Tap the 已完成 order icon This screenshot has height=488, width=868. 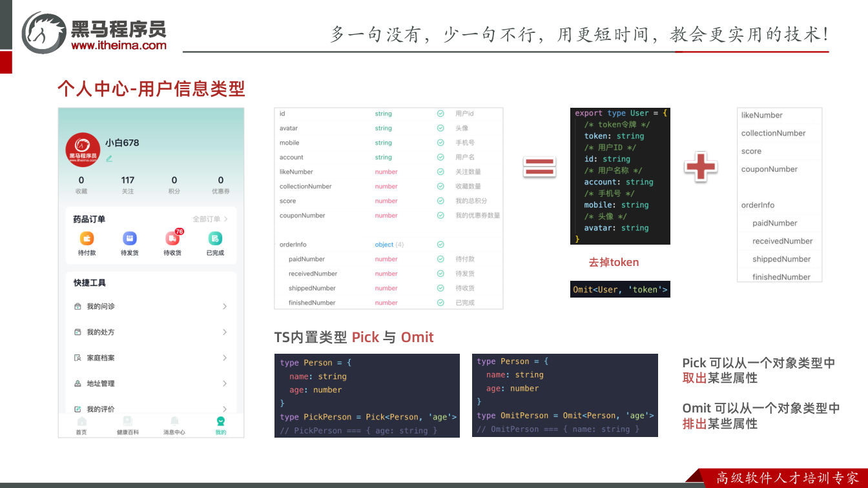coord(215,238)
